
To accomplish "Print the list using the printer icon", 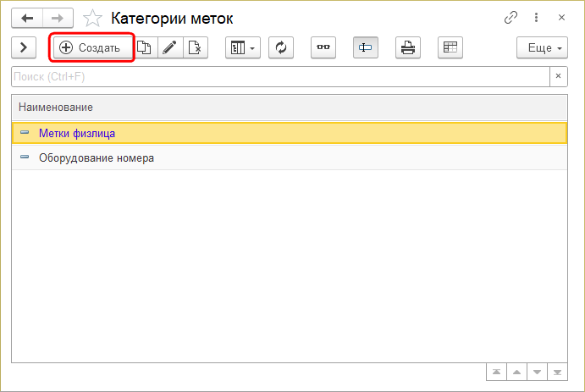I will [x=408, y=48].
